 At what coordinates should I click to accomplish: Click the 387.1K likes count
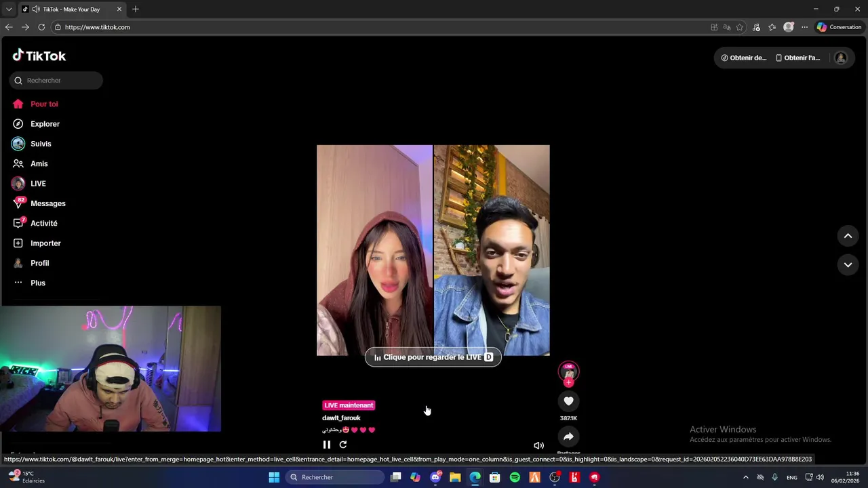pyautogui.click(x=568, y=418)
